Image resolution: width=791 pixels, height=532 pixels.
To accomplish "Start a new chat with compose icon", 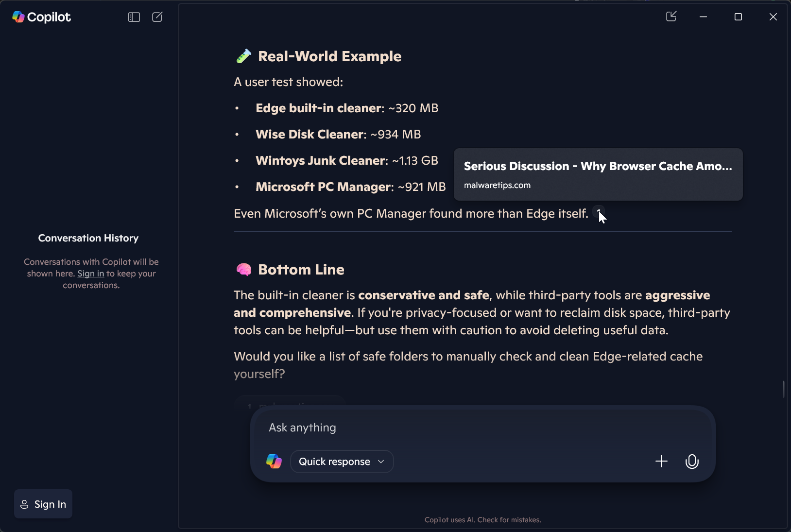I will 157,17.
